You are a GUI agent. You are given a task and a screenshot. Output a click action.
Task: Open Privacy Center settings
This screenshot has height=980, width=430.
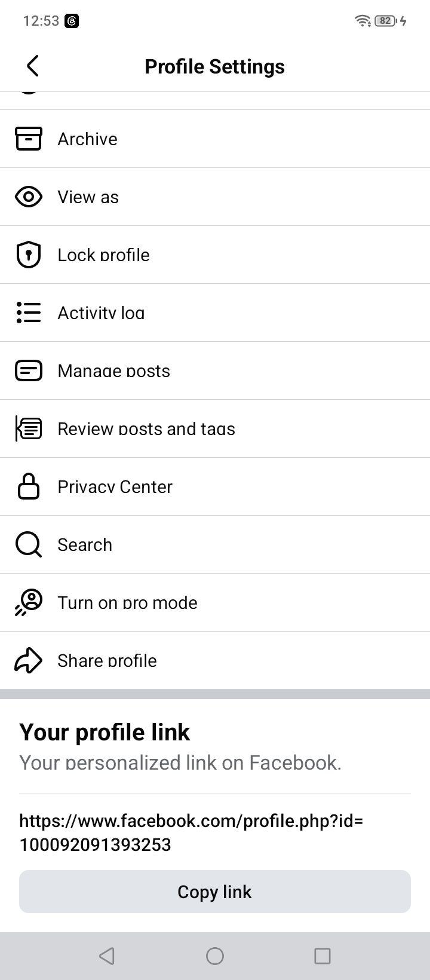coord(215,486)
